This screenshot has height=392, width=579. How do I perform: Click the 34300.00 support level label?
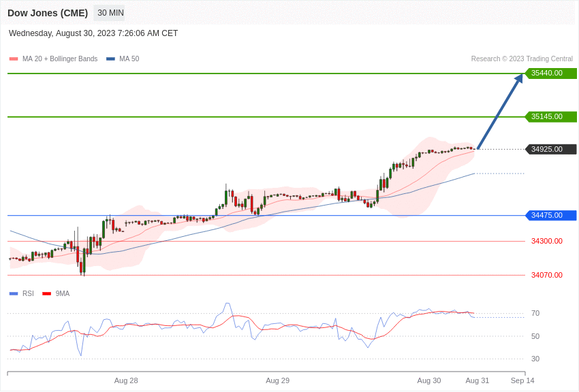547,241
